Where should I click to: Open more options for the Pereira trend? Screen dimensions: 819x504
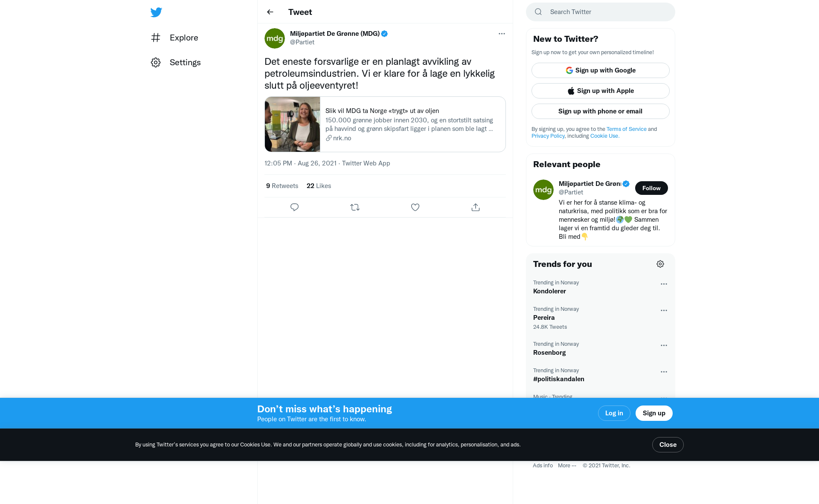point(664,310)
